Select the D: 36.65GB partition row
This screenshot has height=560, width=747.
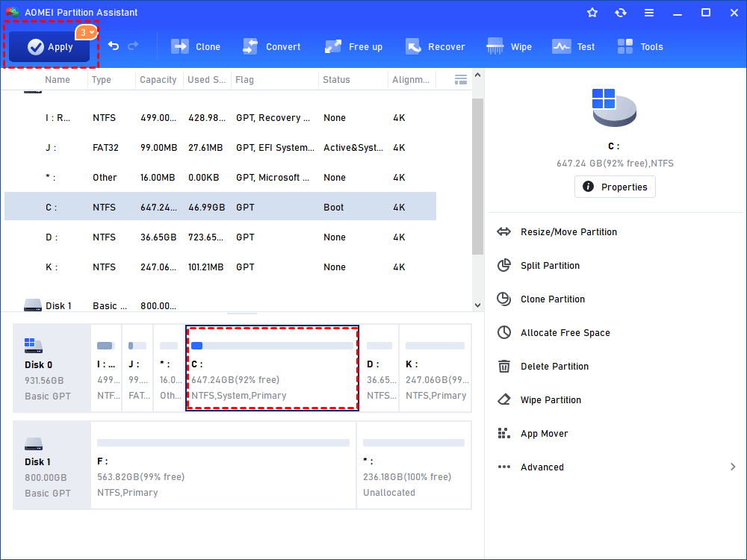[220, 237]
